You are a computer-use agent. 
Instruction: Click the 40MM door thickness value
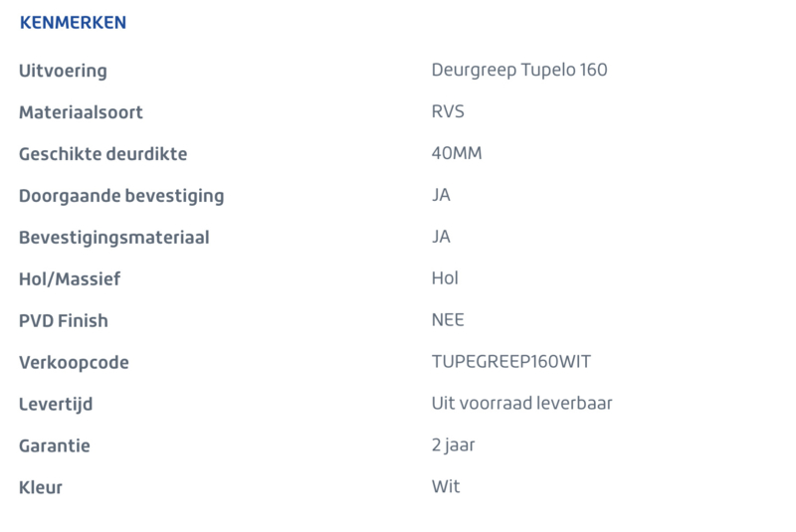(x=457, y=153)
